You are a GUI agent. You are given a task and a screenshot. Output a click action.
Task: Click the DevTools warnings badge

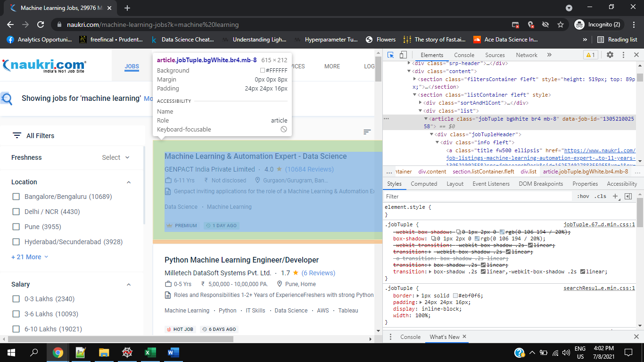(590, 55)
